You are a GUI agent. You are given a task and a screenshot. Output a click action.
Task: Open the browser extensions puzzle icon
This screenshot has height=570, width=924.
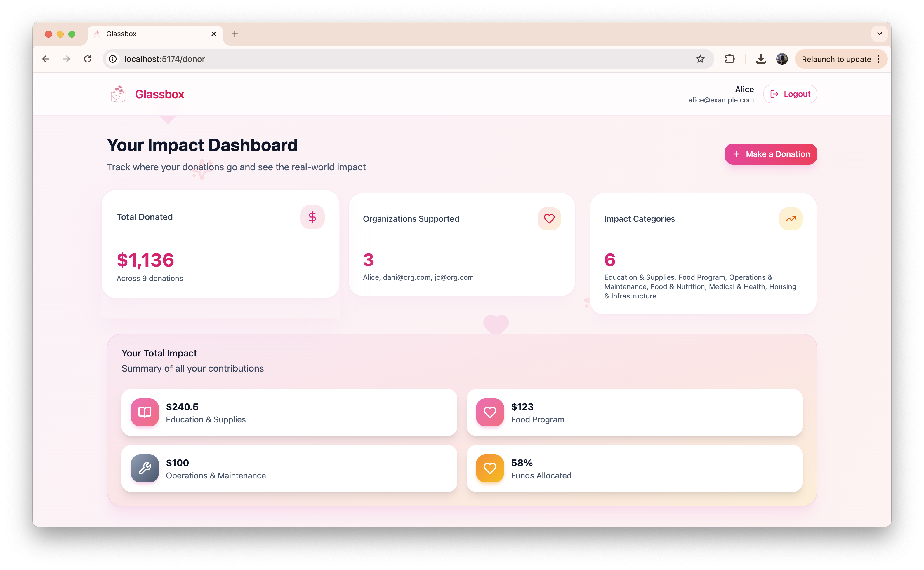pyautogui.click(x=730, y=59)
